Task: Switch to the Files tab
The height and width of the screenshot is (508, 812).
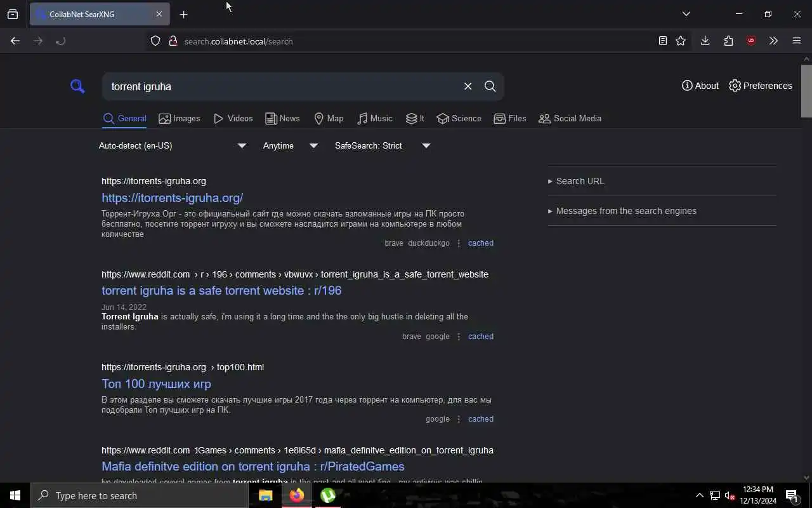Action: click(x=510, y=118)
